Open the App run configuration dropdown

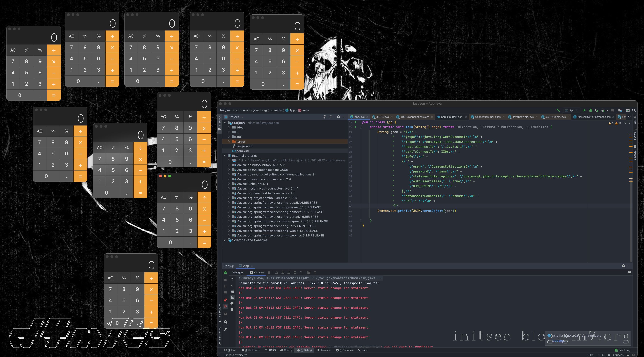tap(572, 110)
